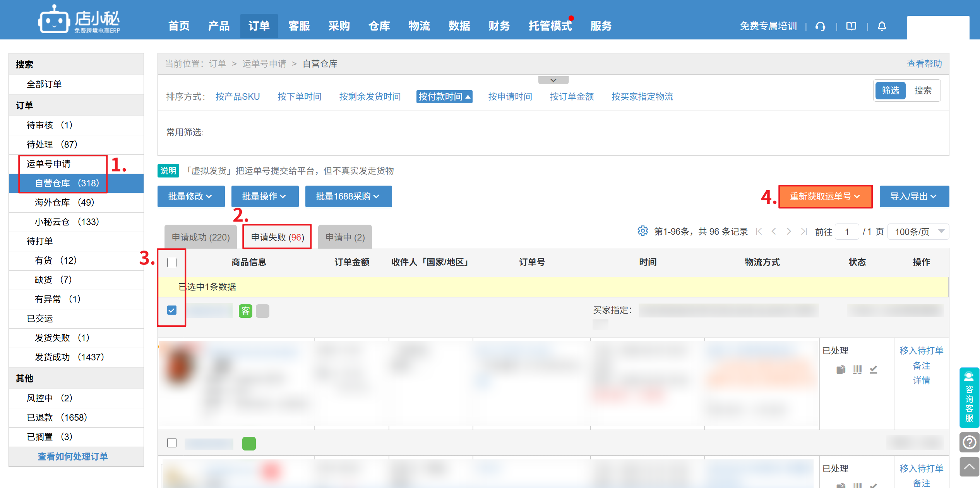Click the barcode icon in first order

coord(857,369)
